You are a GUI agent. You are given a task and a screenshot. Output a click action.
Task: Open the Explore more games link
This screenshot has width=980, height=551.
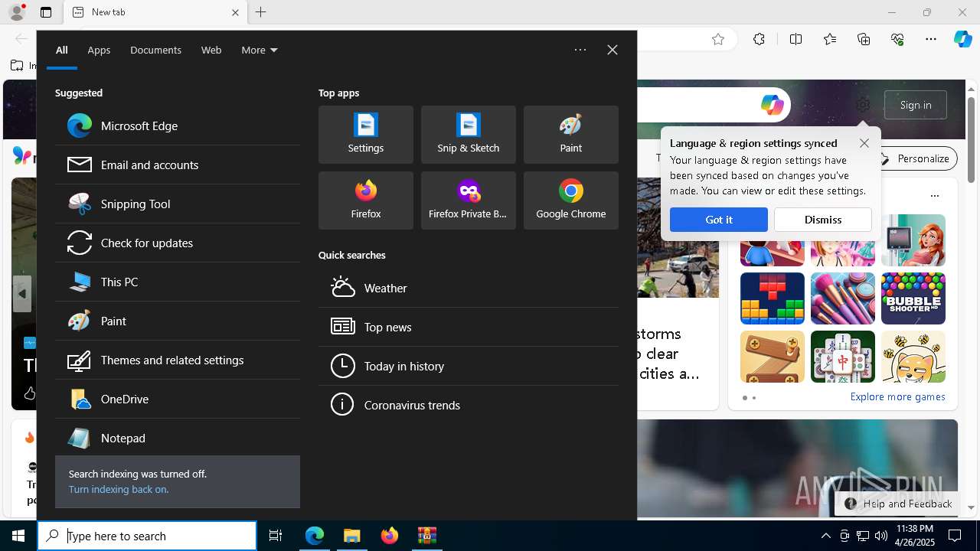pyautogui.click(x=897, y=396)
